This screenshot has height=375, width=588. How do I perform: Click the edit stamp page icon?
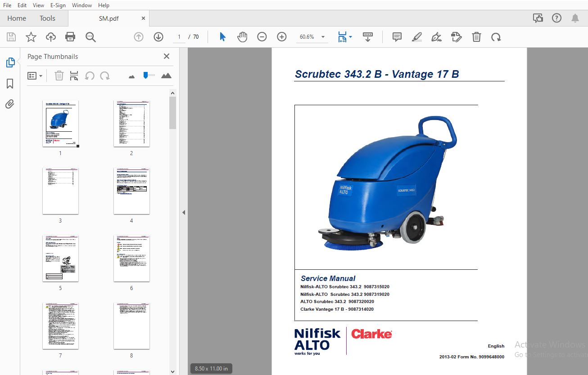tap(456, 37)
